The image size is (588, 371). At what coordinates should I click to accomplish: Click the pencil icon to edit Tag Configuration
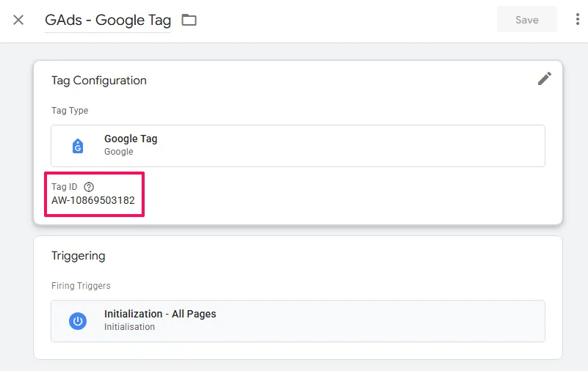pos(544,78)
